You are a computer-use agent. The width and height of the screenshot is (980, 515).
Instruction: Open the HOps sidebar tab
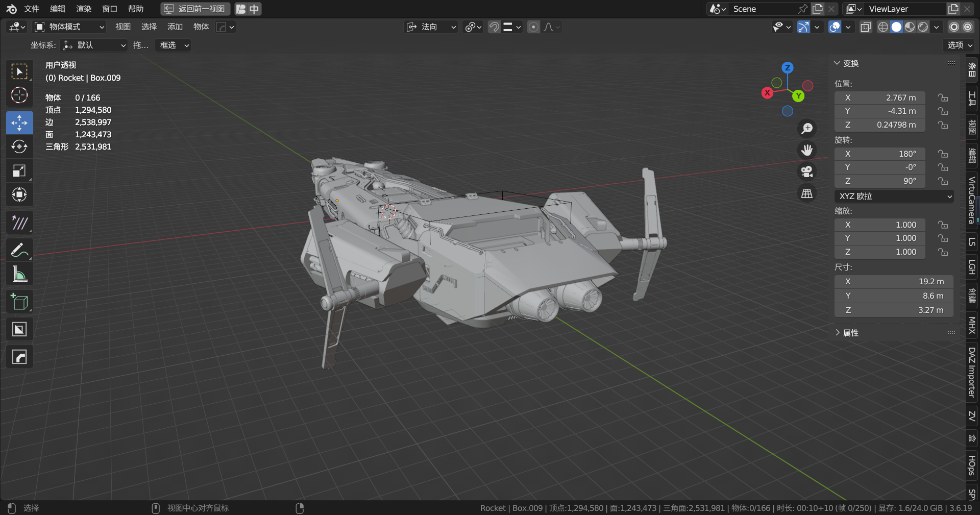[972, 465]
